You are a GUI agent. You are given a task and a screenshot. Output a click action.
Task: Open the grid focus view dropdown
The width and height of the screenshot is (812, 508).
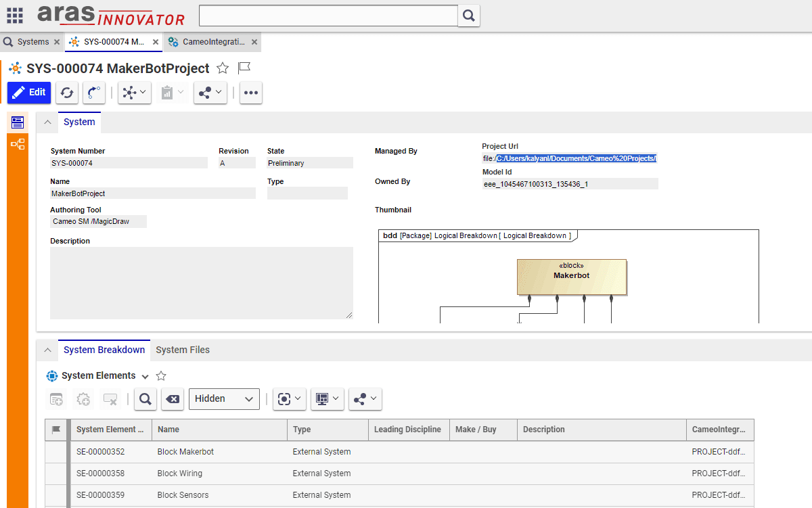click(x=290, y=399)
